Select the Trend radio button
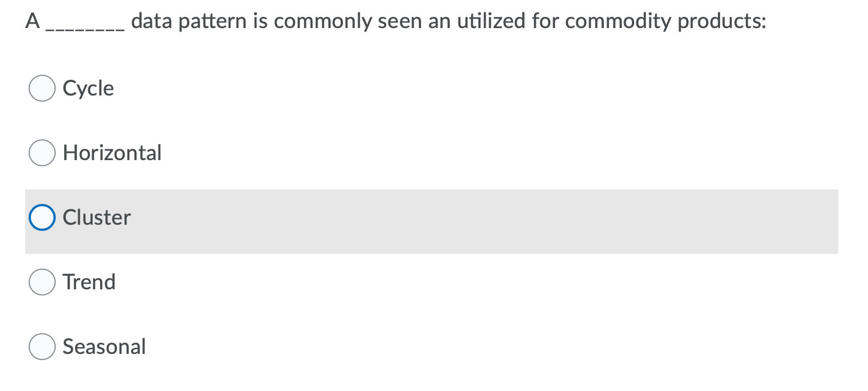Screen dimensions: 868x391 point(42,281)
